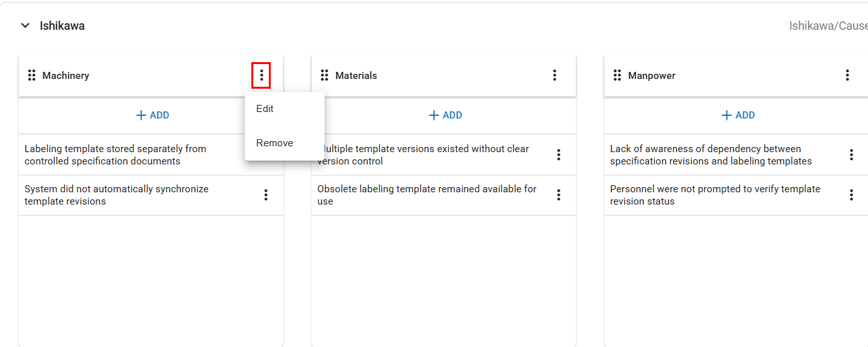
Task: Open options for 'Lack of awareness' item
Action: [851, 155]
